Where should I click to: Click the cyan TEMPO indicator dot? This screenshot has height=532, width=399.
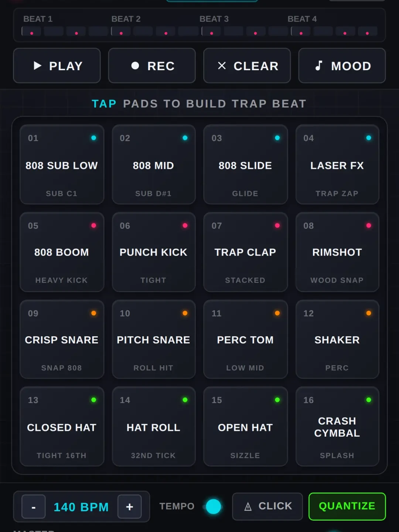click(x=214, y=507)
